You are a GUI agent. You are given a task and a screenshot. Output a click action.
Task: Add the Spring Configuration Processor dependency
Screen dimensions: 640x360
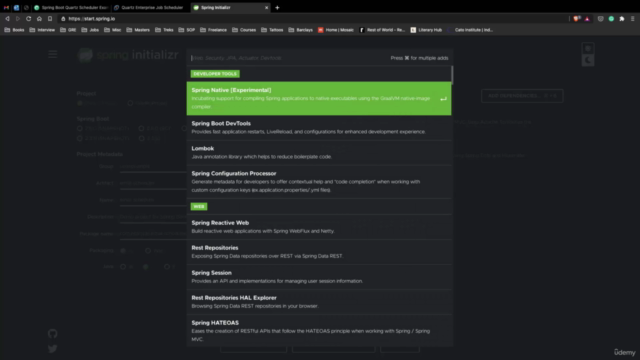[319, 182]
